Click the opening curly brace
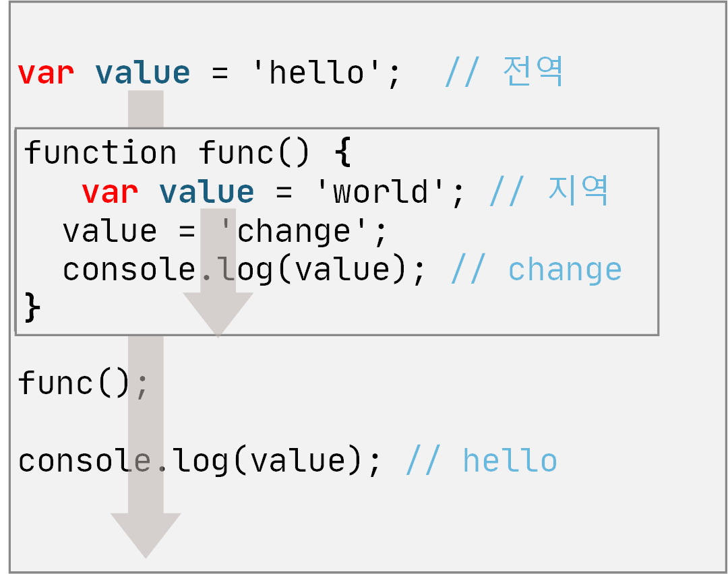This screenshot has height=574, width=728. [x=342, y=153]
